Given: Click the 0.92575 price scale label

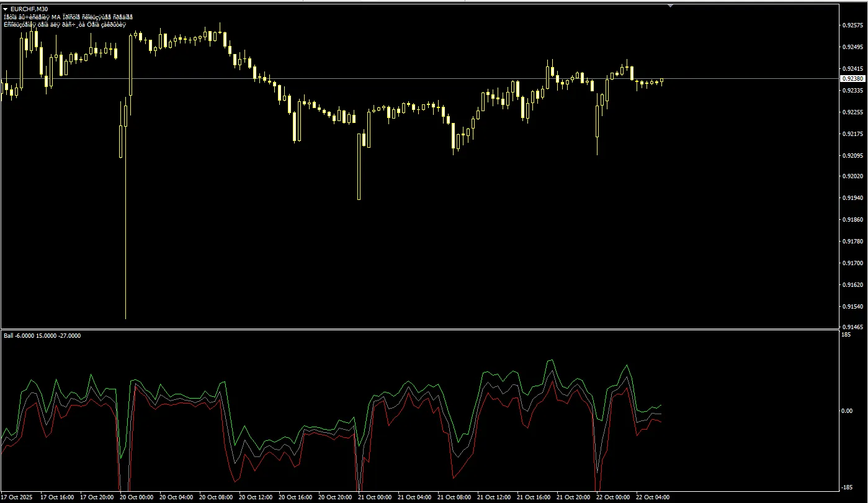Looking at the screenshot, I should coord(853,25).
